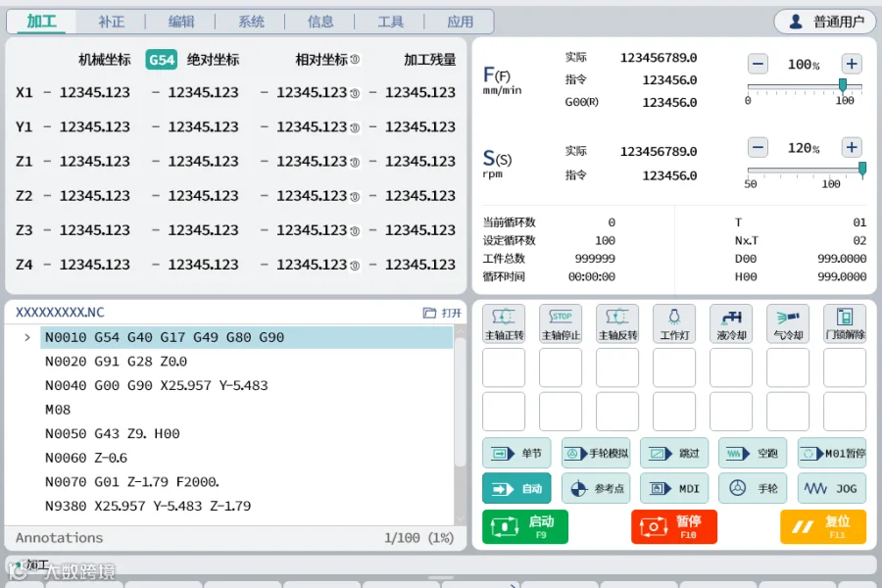Click the zero icon beside 相对坐标 header
The image size is (882, 588).
tap(355, 59)
